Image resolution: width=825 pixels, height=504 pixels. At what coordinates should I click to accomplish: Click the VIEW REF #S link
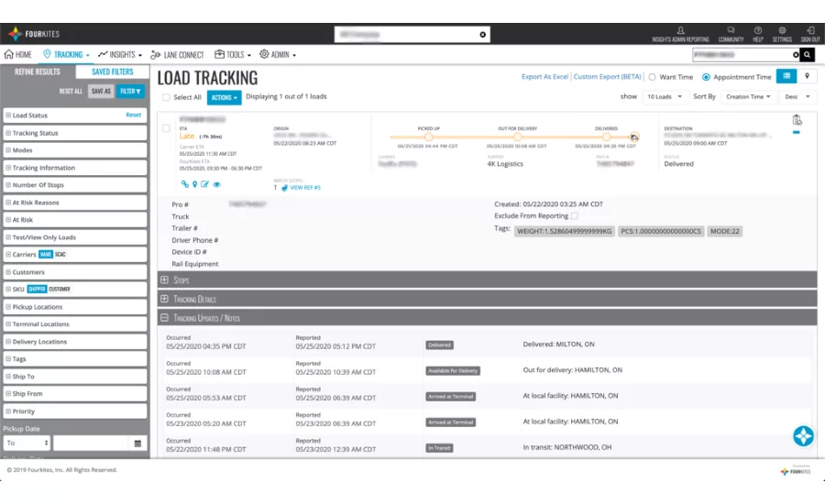[305, 188]
